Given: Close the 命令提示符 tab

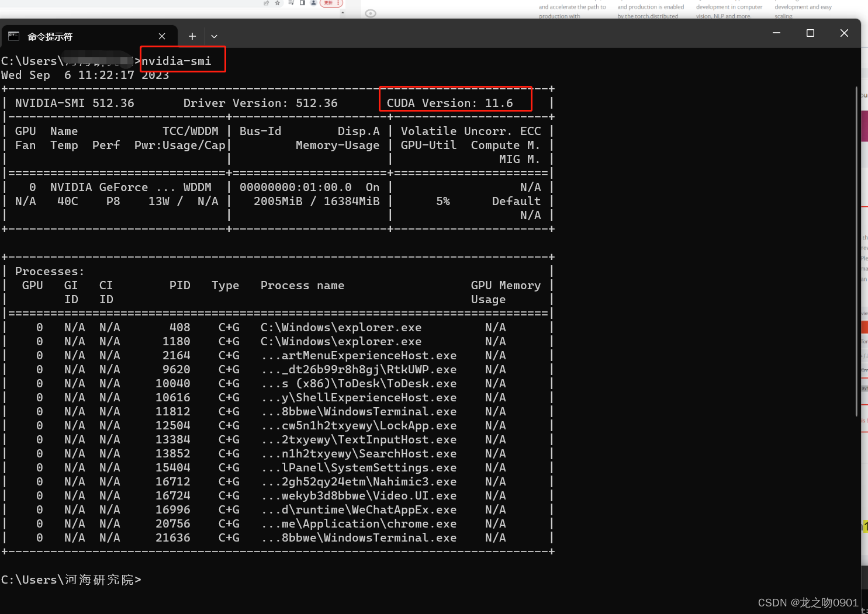Looking at the screenshot, I should (162, 36).
